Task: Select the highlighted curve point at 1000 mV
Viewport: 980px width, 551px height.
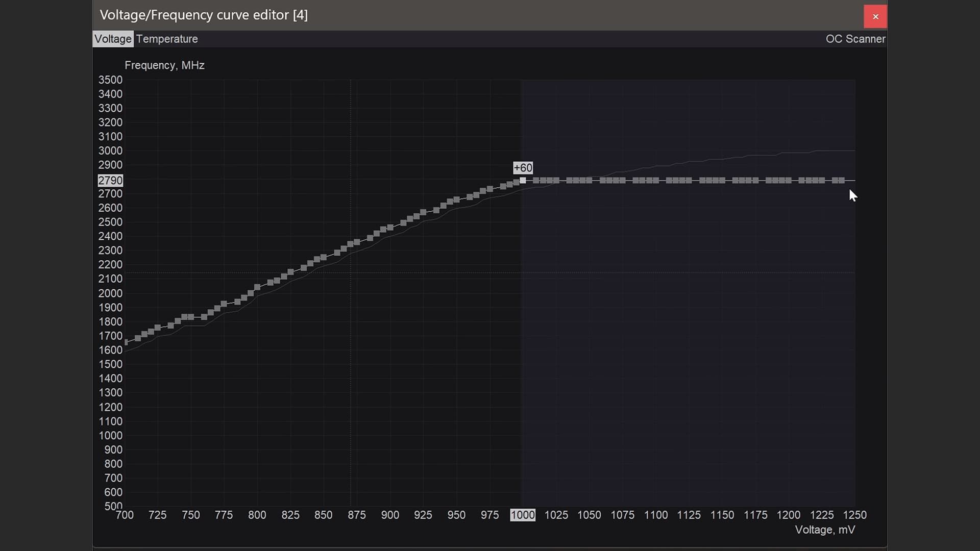Action: coord(523,181)
